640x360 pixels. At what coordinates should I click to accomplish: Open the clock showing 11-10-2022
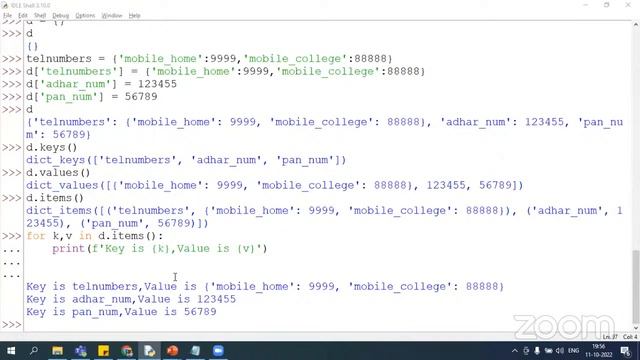pos(599,351)
